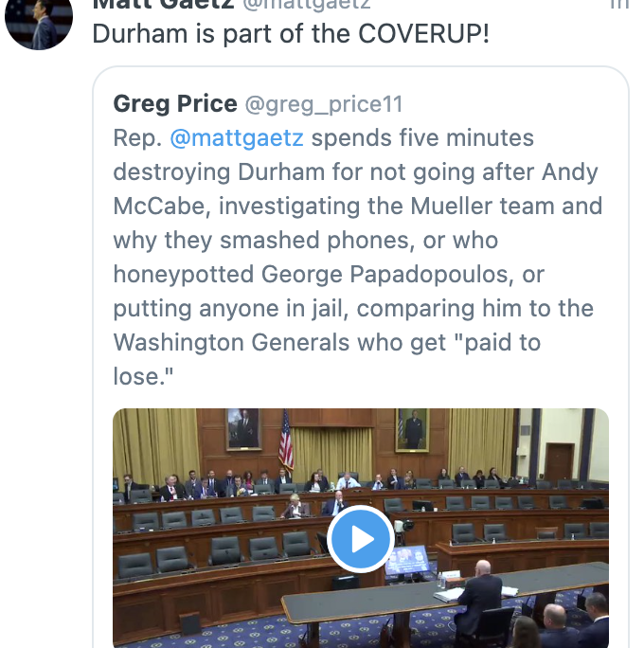Click the Matt Gaetz name at top

coord(163,4)
